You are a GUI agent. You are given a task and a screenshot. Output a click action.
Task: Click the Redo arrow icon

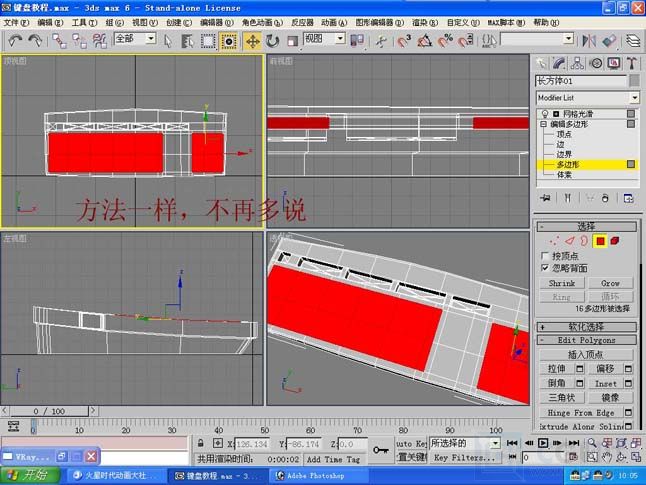point(35,41)
